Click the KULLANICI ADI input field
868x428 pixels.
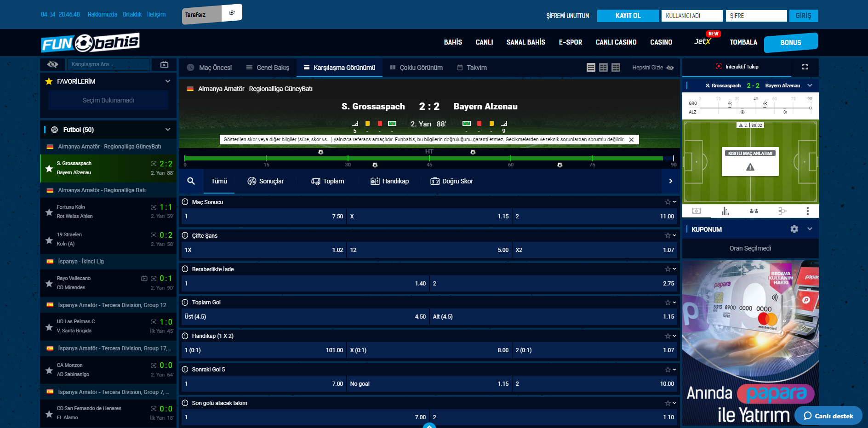[691, 16]
